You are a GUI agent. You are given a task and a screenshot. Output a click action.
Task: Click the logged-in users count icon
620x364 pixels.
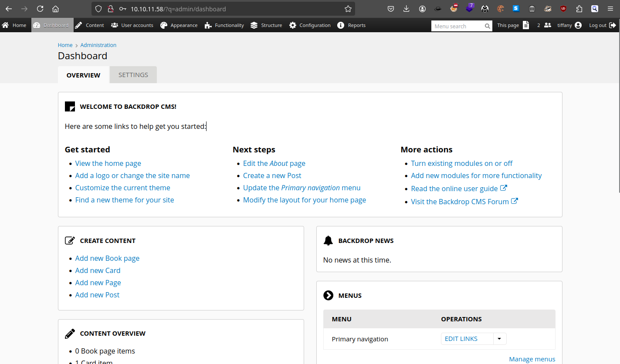click(548, 25)
